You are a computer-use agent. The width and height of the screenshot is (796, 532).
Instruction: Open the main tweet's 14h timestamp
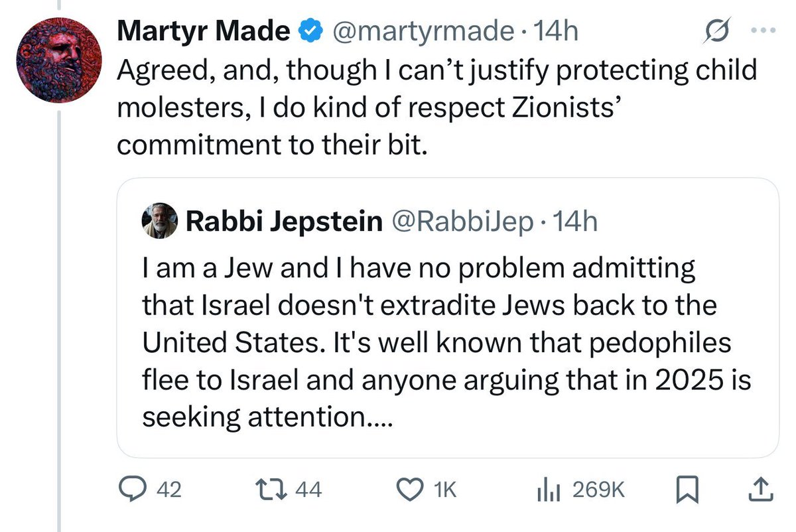(558, 32)
